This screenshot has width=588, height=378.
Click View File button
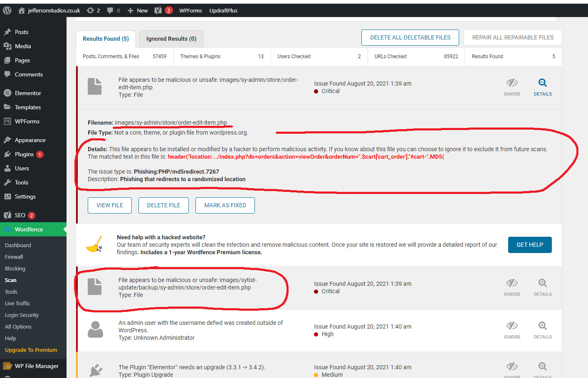tap(110, 205)
